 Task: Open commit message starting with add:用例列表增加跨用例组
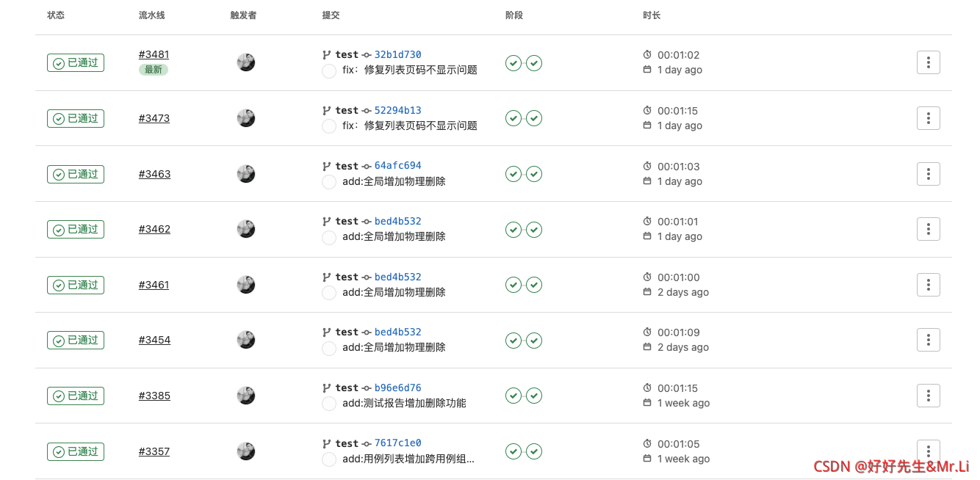coord(408,459)
